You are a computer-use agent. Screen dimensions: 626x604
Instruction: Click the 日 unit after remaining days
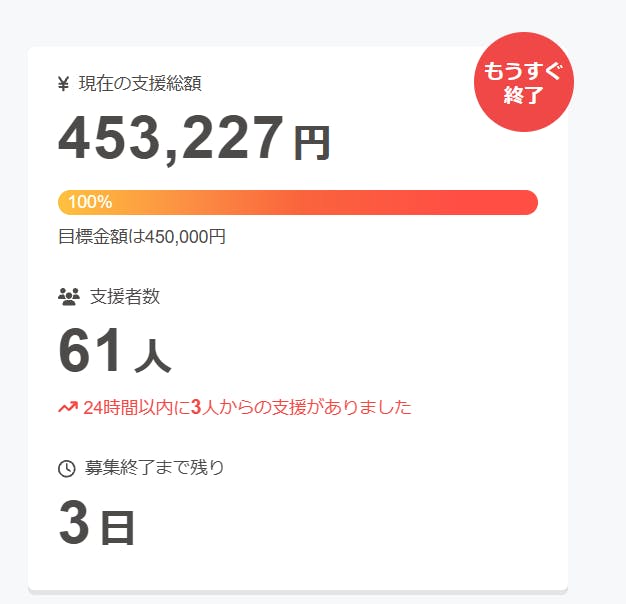pos(117,528)
